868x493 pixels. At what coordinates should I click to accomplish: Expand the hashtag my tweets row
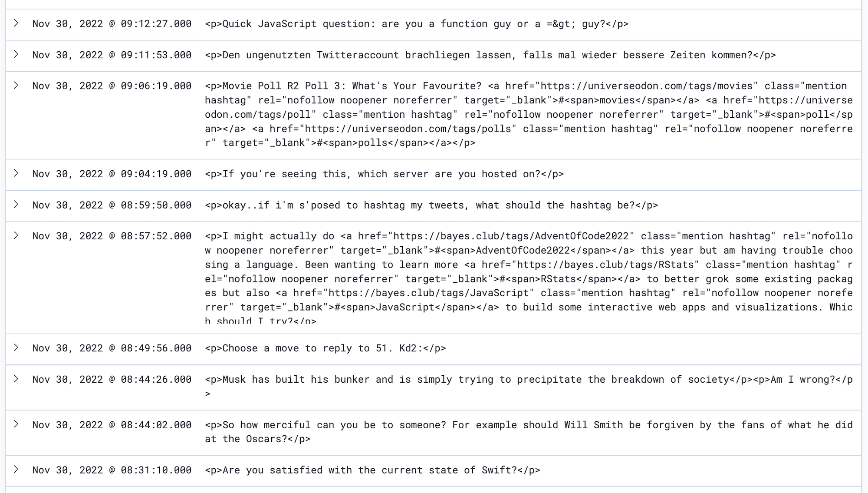click(x=16, y=205)
